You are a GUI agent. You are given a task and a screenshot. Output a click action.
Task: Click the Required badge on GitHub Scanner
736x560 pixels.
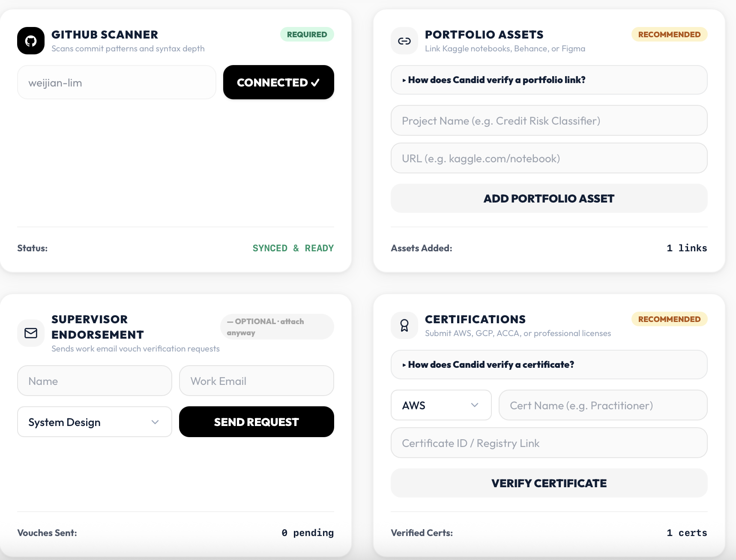tap(307, 34)
